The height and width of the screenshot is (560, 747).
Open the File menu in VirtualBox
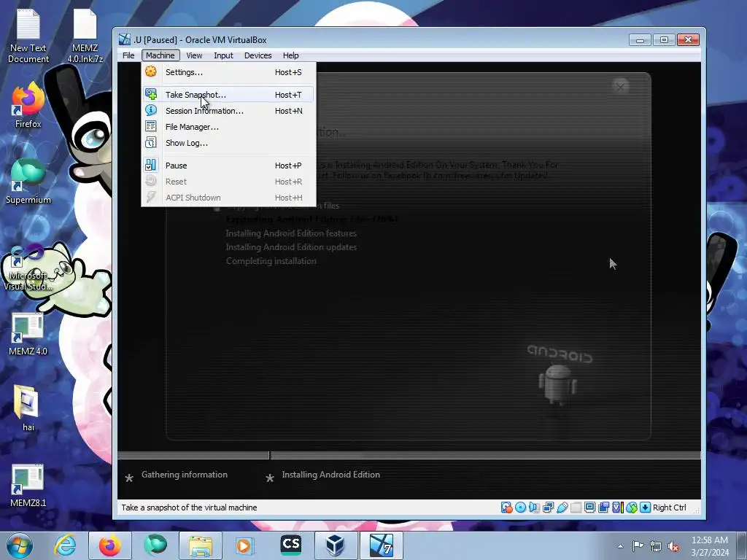click(128, 55)
